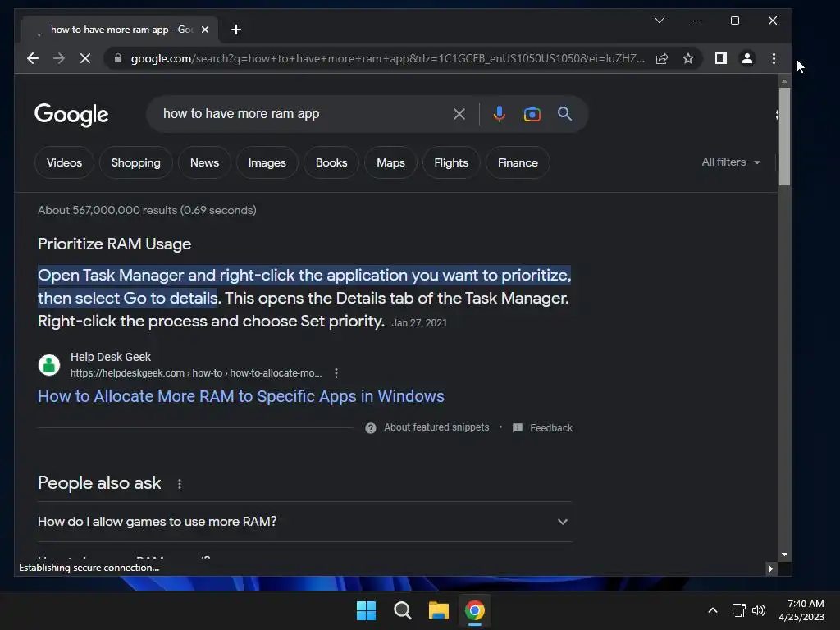Click the horizontal scroll right arrow
Screen dimensions: 840x630
[x=771, y=568]
